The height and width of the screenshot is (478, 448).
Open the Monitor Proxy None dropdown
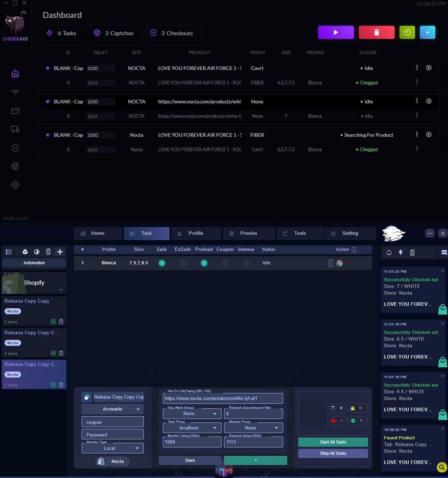253,428
